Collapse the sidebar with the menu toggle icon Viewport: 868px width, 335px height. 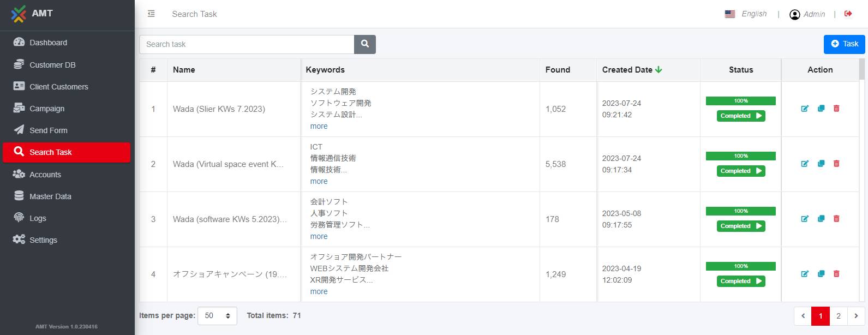(x=151, y=14)
